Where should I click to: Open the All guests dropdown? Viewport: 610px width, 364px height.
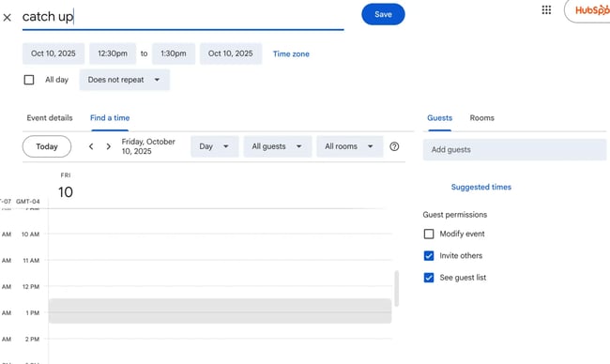coord(278,146)
